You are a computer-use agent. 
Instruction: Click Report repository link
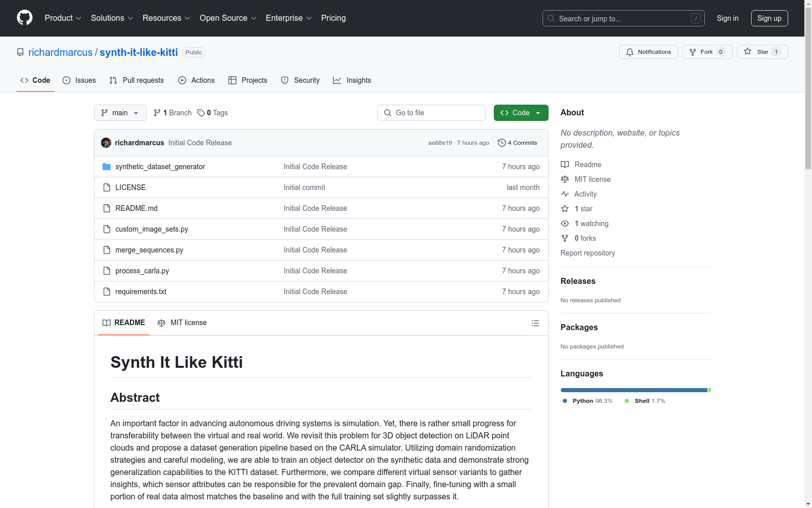(588, 253)
